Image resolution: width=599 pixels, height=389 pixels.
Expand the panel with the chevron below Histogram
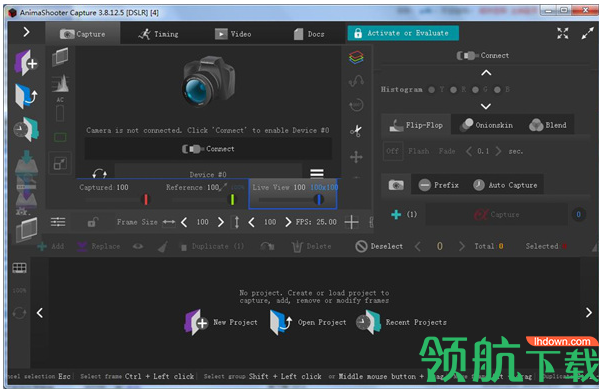[x=486, y=106]
